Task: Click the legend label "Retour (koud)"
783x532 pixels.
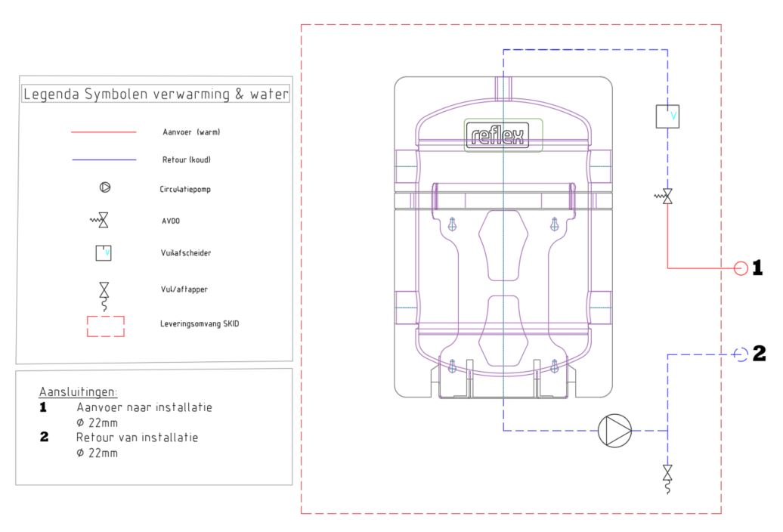Action: point(186,159)
